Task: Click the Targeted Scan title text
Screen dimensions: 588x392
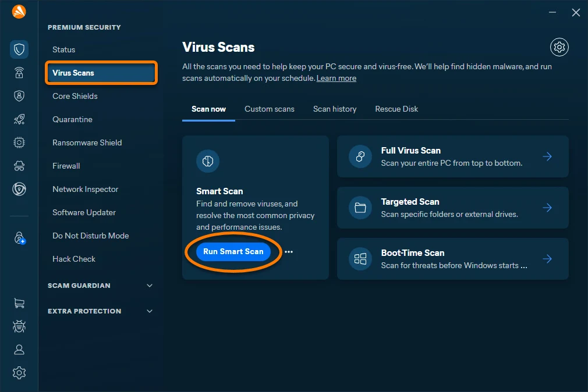Action: [x=410, y=202]
